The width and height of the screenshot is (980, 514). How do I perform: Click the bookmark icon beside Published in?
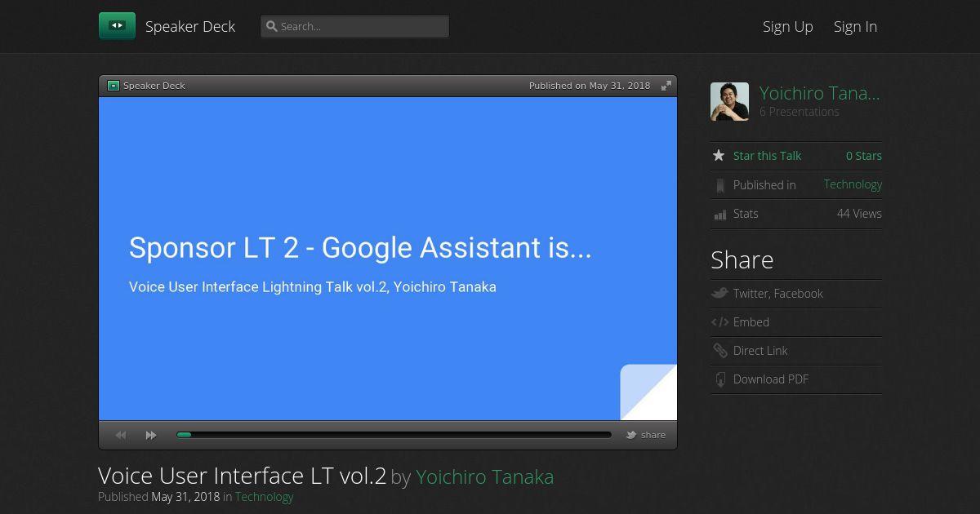(x=719, y=185)
